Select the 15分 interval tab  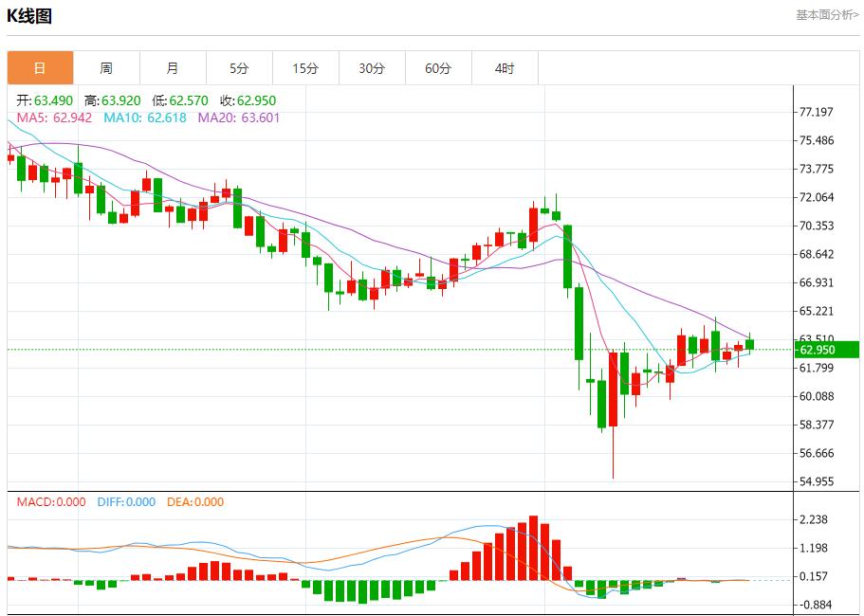(x=305, y=68)
